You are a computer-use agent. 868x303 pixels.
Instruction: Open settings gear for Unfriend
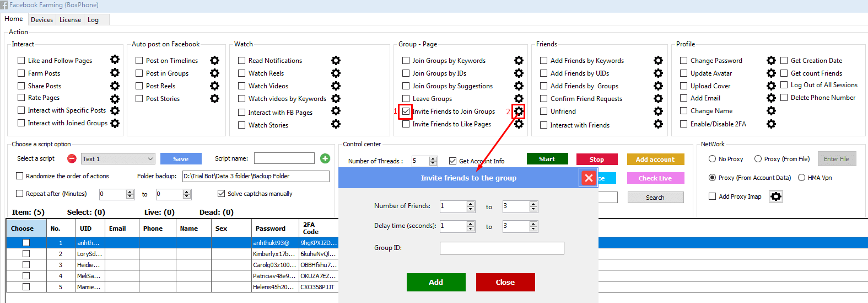(658, 111)
